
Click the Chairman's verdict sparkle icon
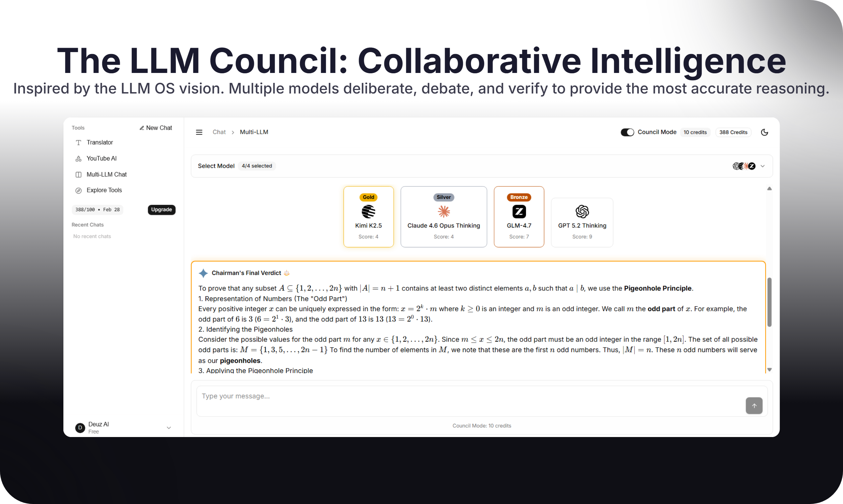pos(203,273)
